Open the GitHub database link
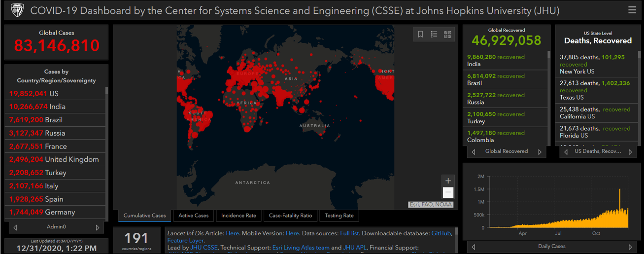Viewport: 644px width, 254px height. (441, 233)
